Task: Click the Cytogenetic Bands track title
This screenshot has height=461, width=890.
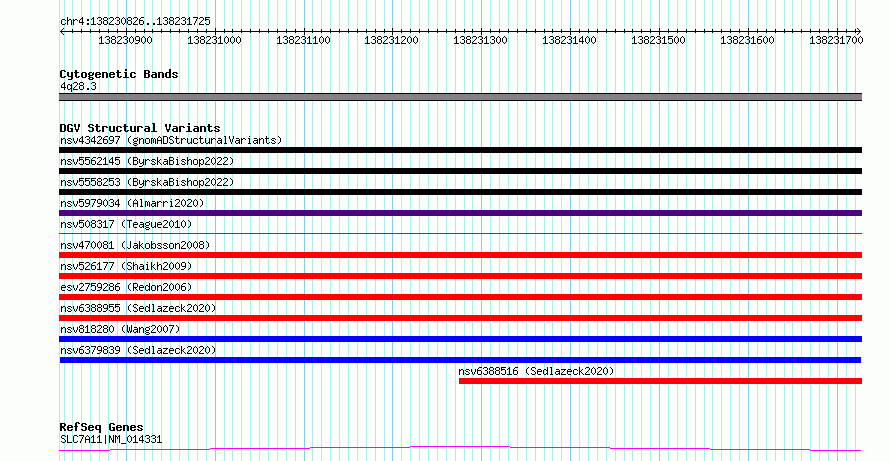Action: point(119,74)
